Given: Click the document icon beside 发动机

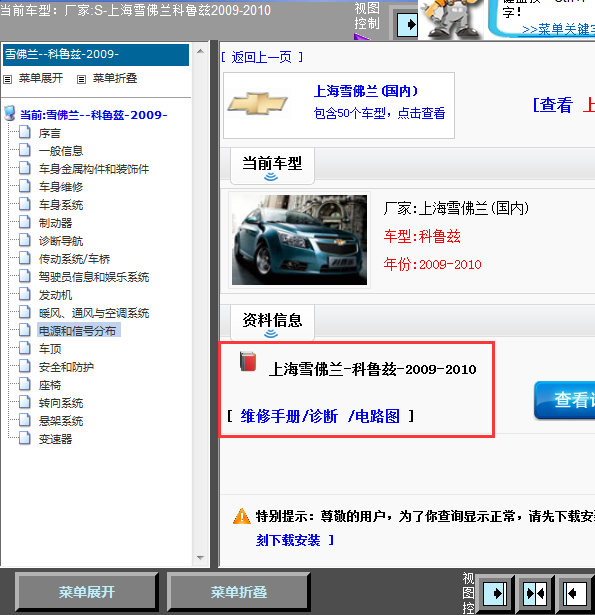Looking at the screenshot, I should point(25,295).
